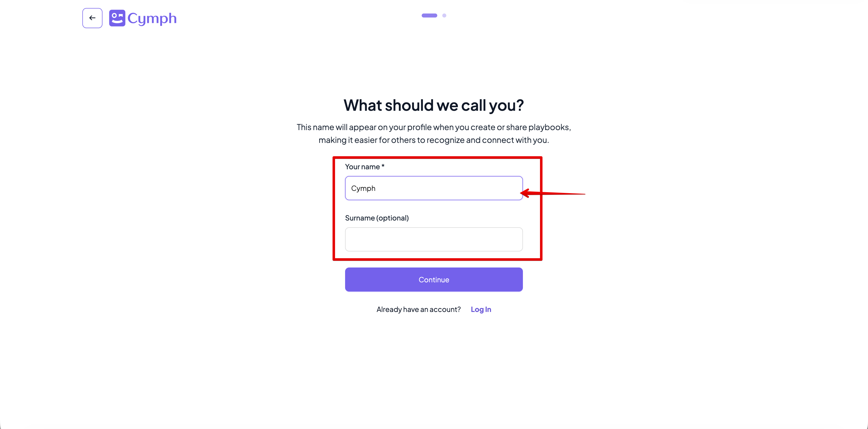This screenshot has height=429, width=868.
Task: Open the Log In page
Action: [481, 309]
